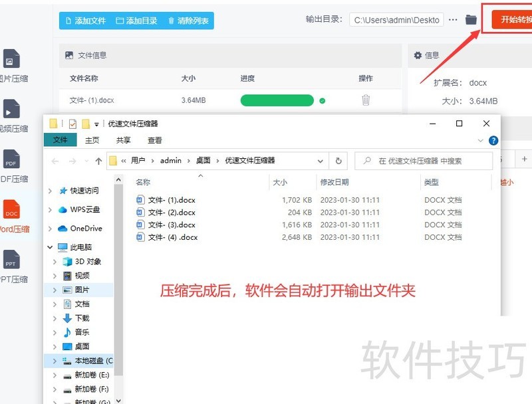Select 本地磁盘 (C in the navigation tree
The height and width of the screenshot is (404, 532).
pyautogui.click(x=94, y=361)
